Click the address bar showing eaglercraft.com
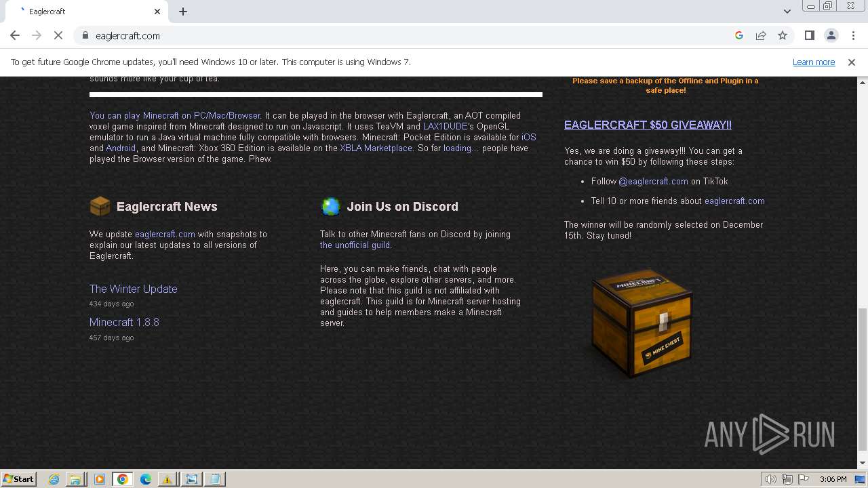The image size is (868, 488). click(407, 35)
